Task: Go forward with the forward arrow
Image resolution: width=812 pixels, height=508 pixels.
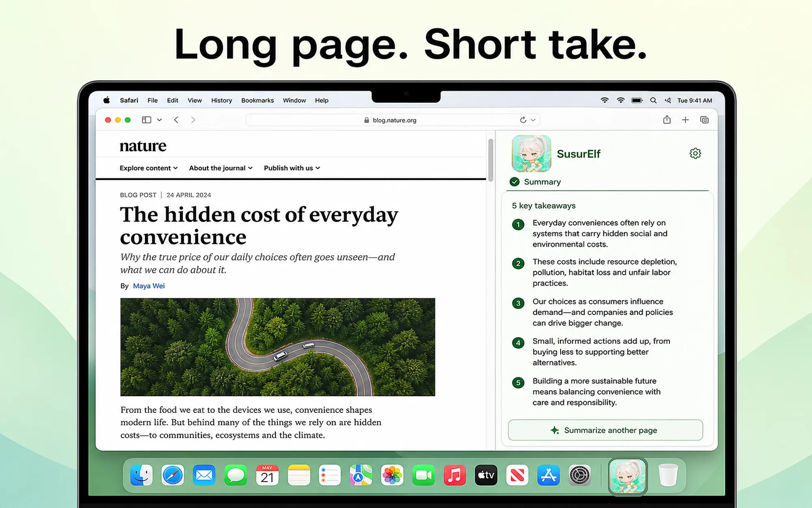Action: click(x=193, y=120)
